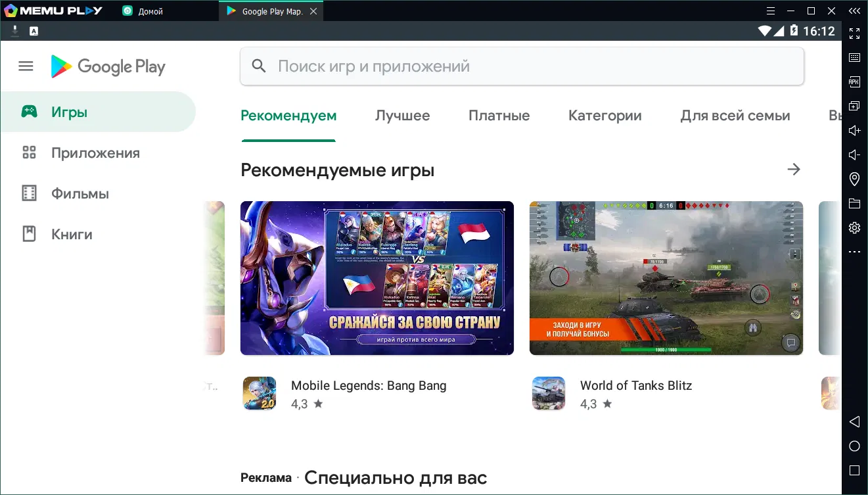Tap the Android recent apps square button
This screenshot has width=868, height=495.
pos(854,471)
